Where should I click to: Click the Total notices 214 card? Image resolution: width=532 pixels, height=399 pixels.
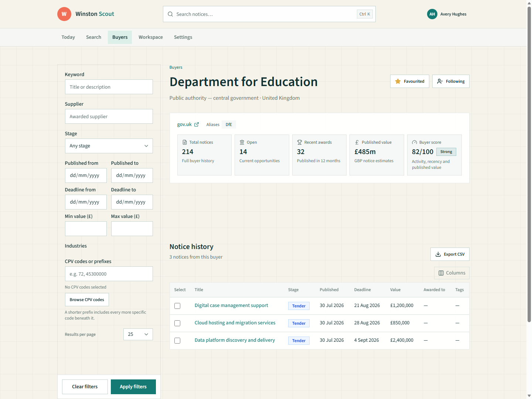coord(204,155)
